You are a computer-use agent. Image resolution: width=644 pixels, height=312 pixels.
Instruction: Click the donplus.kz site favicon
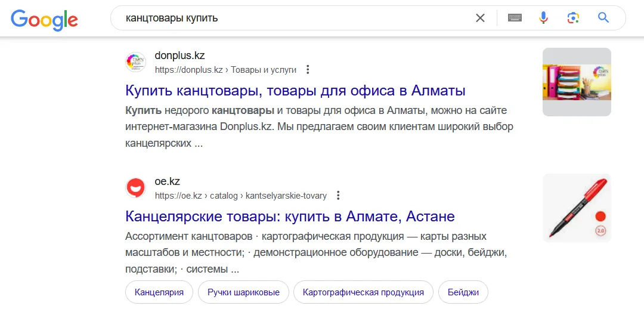[x=135, y=62]
